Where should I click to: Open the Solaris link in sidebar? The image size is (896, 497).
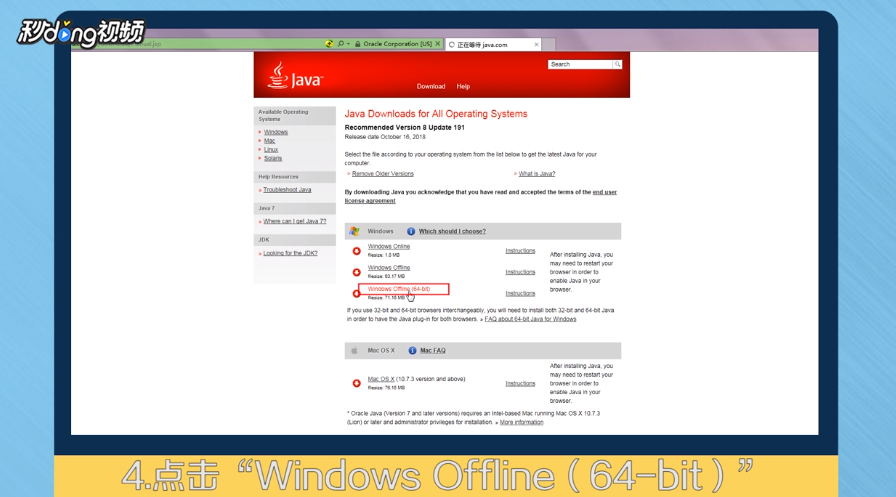273,158
